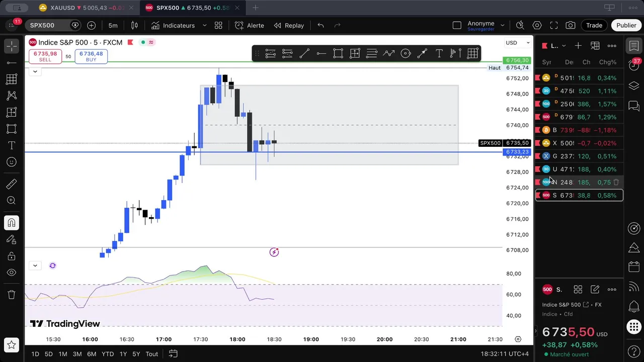Remove drawings with the trash icon
The height and width of the screenshot is (362, 644).
pyautogui.click(x=12, y=295)
